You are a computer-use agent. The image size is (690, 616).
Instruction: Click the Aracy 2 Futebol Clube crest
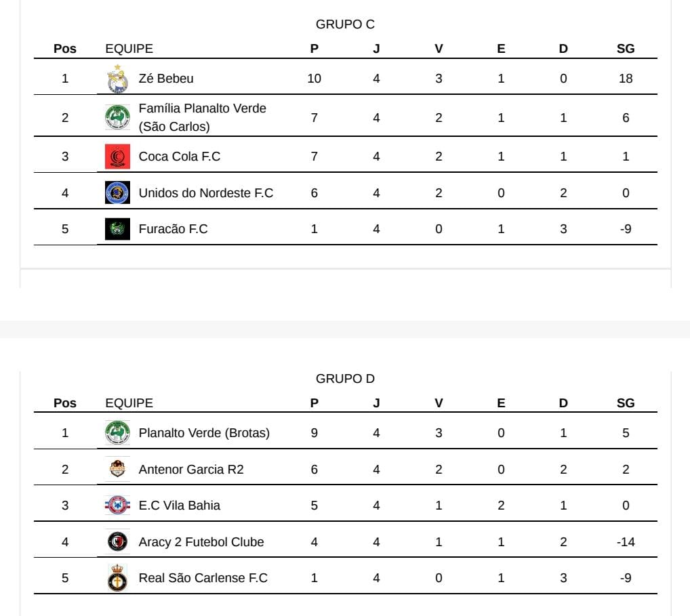coord(117,541)
